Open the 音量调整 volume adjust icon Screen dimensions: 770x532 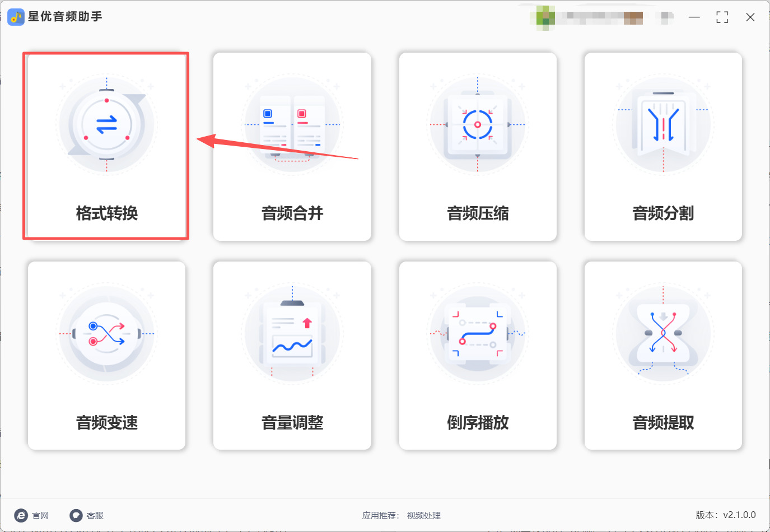pyautogui.click(x=292, y=334)
